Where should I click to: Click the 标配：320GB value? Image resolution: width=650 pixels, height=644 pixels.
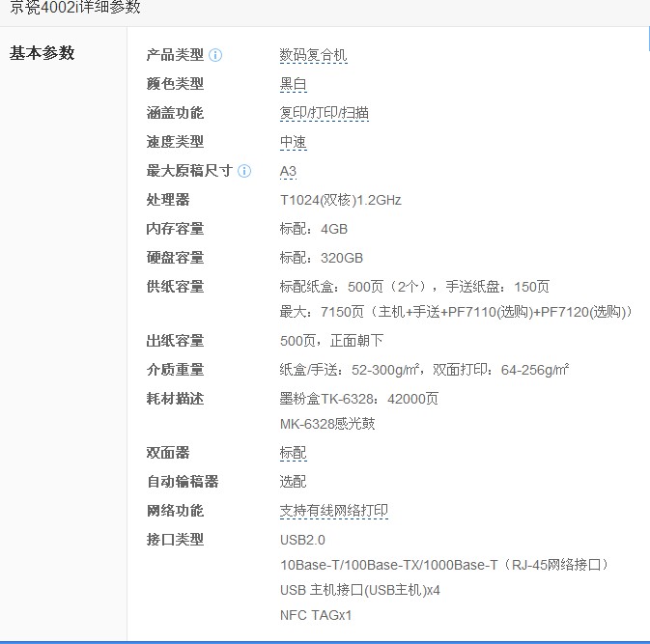tap(322, 258)
